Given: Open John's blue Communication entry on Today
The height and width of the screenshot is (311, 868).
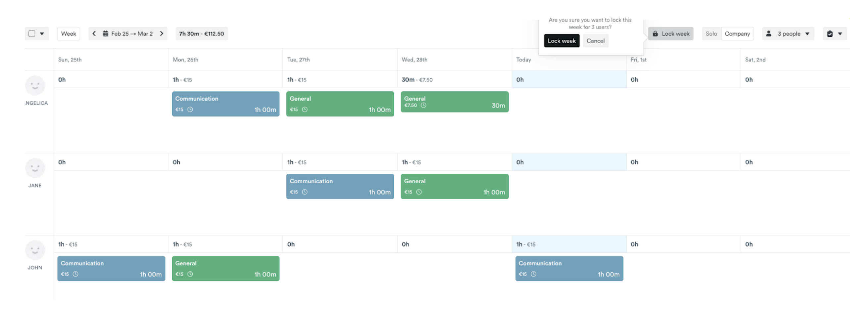Looking at the screenshot, I should (x=569, y=269).
